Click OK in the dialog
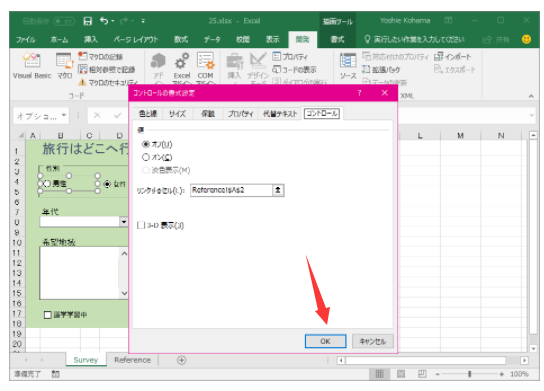 click(325, 341)
